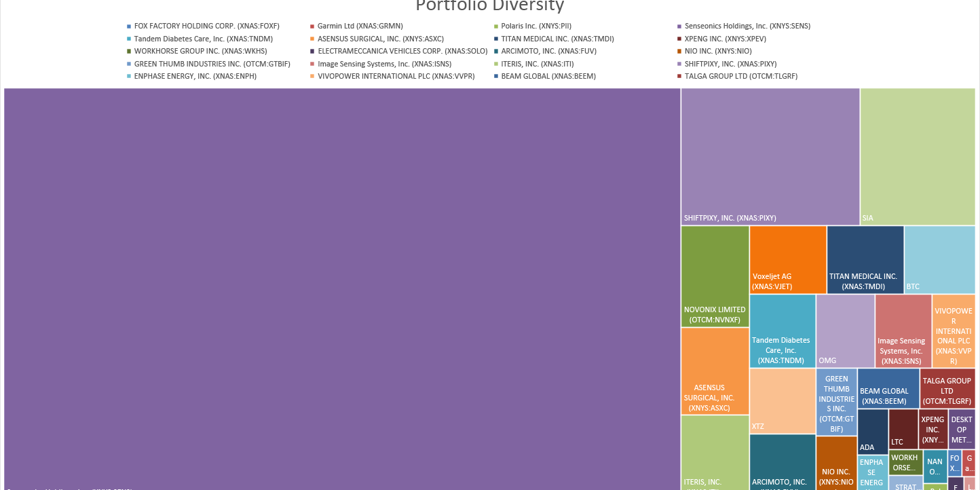Click the orange Voxeljet AG tile
980x490 pixels.
[788, 259]
